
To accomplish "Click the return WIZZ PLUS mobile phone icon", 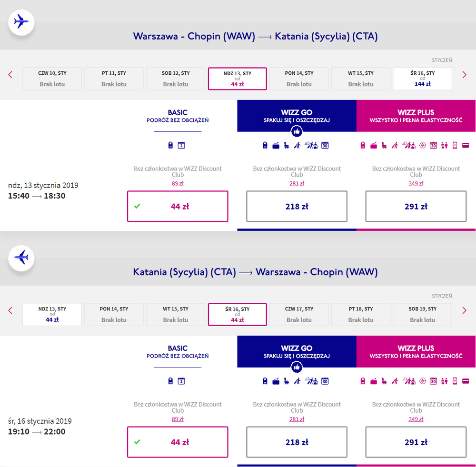I will [x=455, y=381].
